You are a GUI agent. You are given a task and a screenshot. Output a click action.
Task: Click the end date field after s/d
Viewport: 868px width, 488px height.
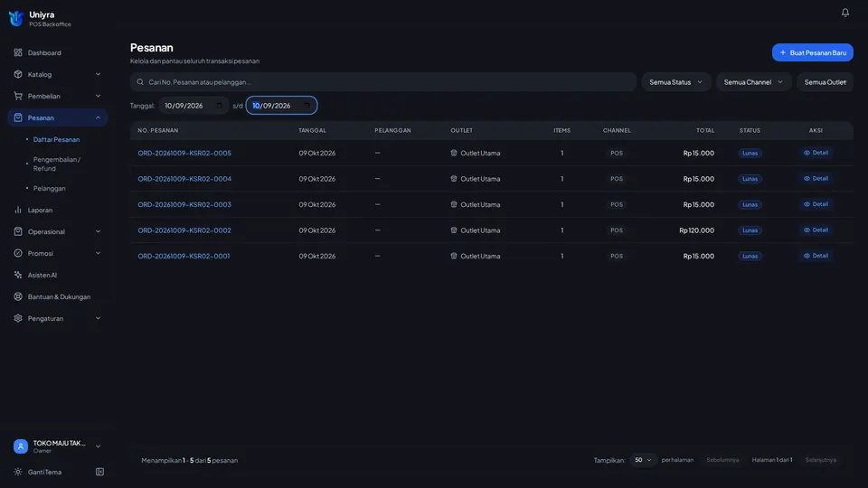click(x=281, y=105)
